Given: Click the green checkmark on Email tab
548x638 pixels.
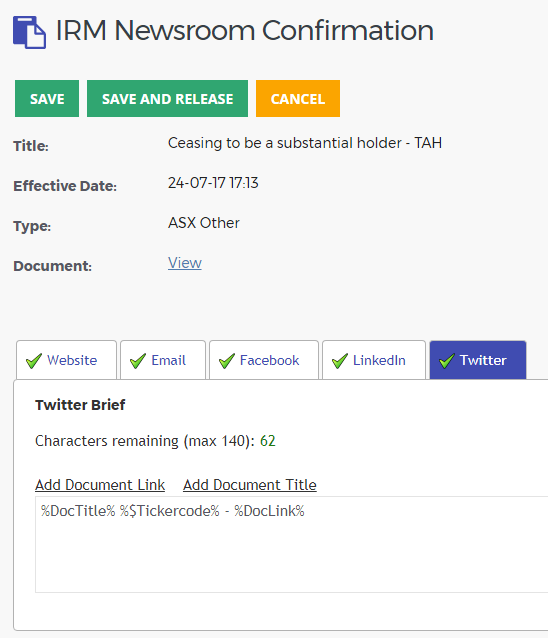Looking at the screenshot, I should click(138, 361).
